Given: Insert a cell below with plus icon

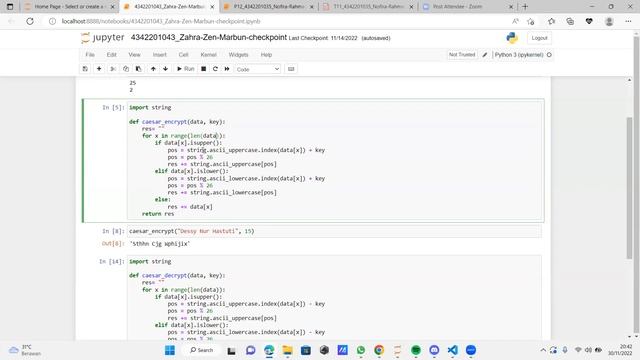Looking at the screenshot, I should (99, 69).
